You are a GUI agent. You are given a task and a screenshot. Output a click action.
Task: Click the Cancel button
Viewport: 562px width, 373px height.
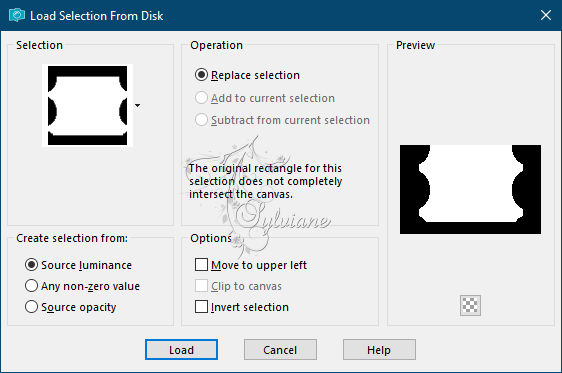[x=280, y=350]
